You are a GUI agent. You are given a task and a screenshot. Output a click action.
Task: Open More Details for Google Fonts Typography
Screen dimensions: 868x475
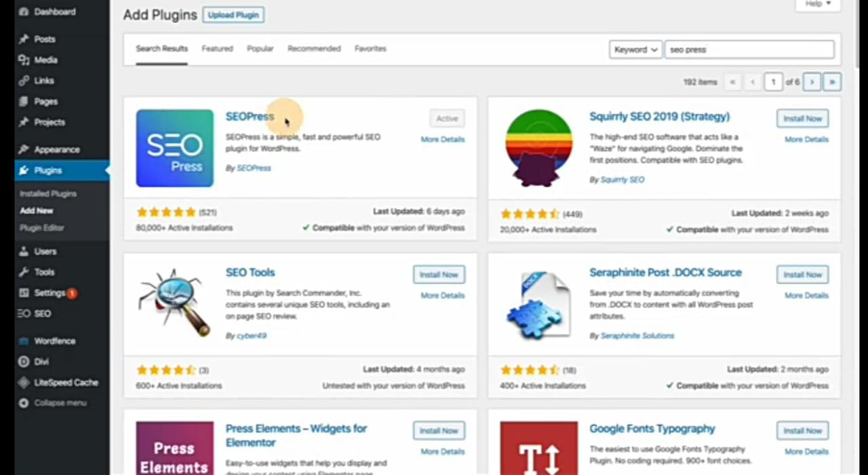click(x=806, y=451)
